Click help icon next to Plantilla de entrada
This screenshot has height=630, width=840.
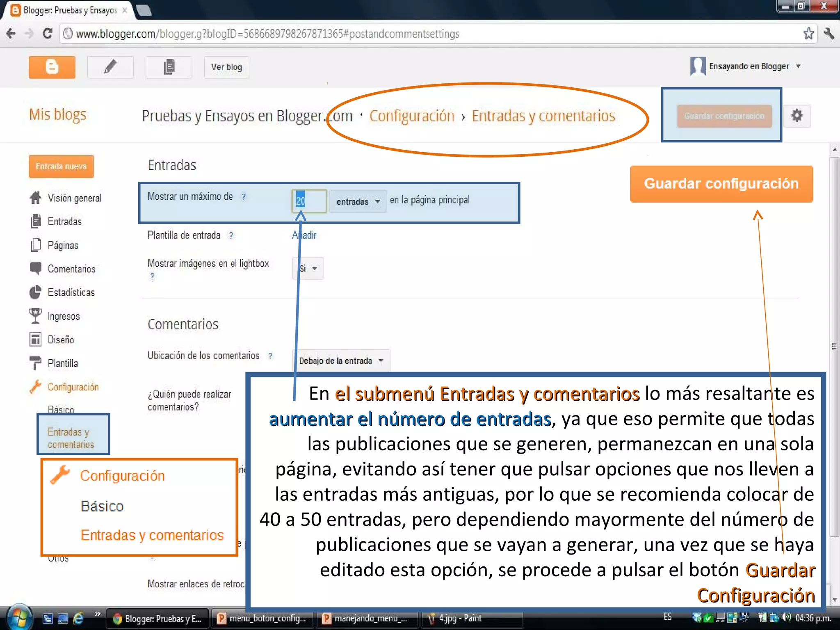coord(231,235)
